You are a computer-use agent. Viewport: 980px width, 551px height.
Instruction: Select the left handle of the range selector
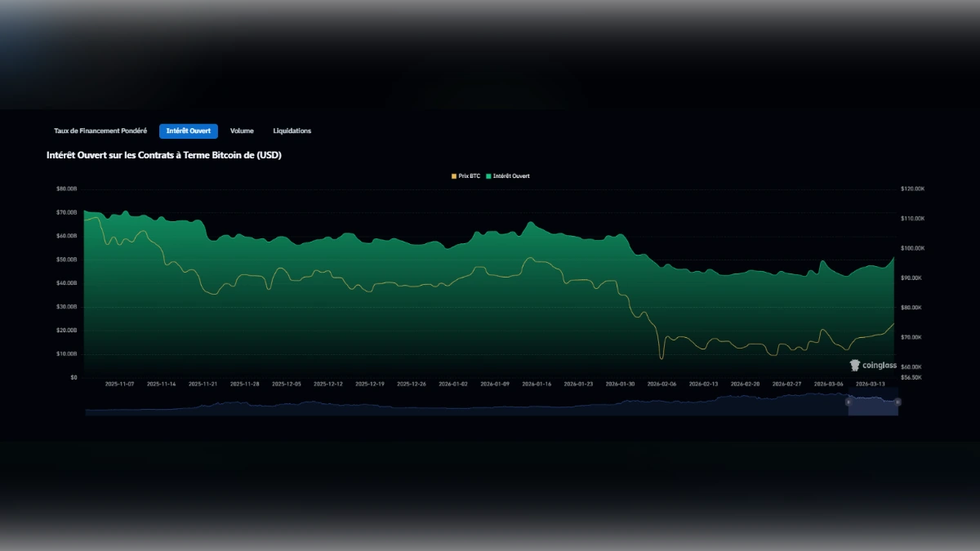849,402
